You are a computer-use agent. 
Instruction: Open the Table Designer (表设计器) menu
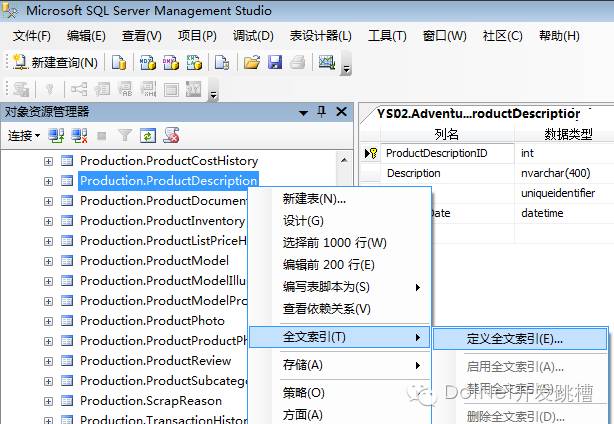320,36
